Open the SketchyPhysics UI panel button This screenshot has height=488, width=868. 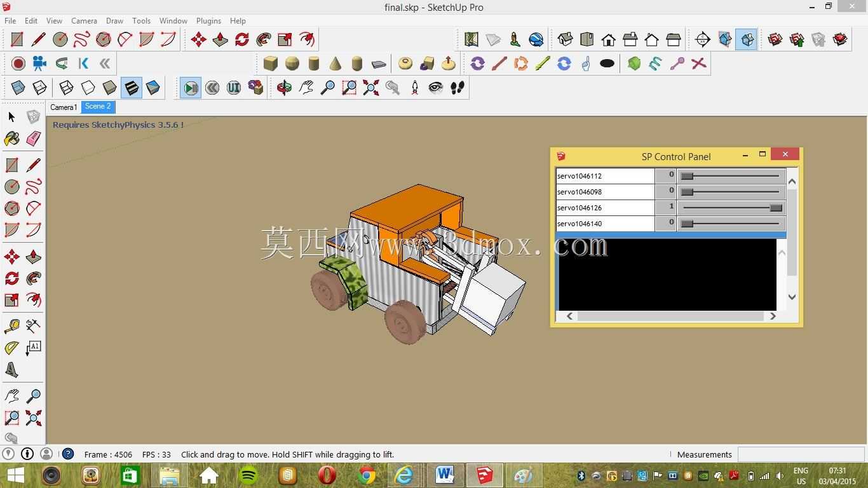(x=234, y=88)
